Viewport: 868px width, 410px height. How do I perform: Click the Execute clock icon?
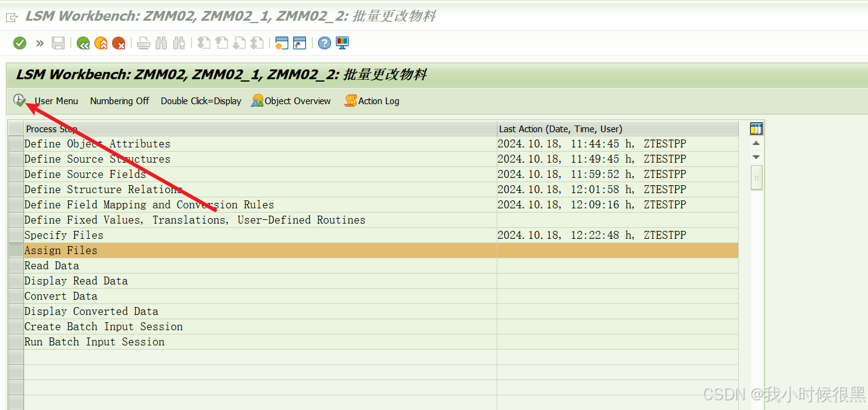point(20,101)
